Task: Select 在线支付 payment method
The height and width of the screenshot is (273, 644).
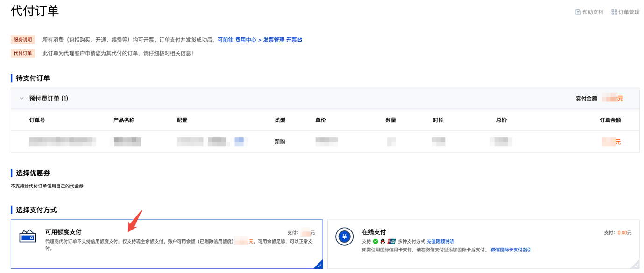Action: point(483,244)
